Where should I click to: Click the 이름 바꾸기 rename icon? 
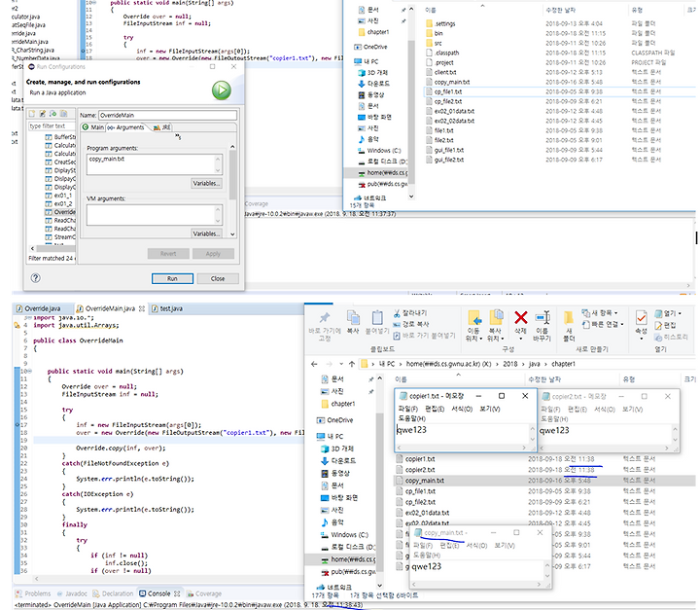[542, 318]
